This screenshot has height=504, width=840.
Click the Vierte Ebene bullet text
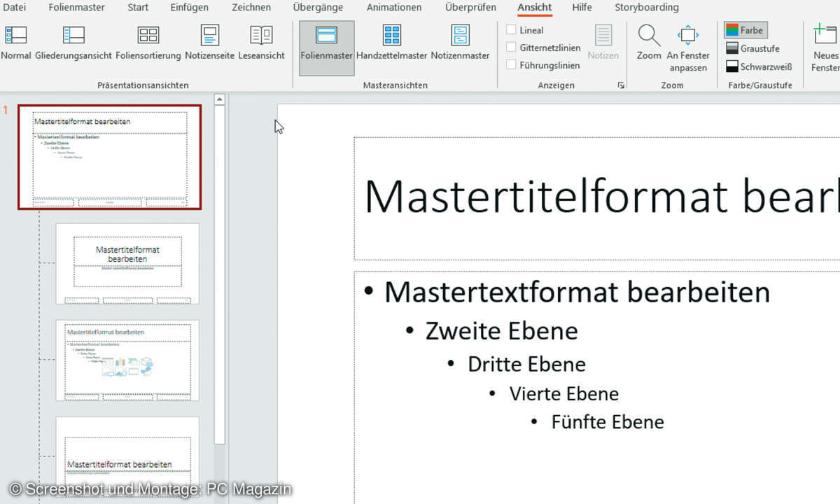(563, 393)
